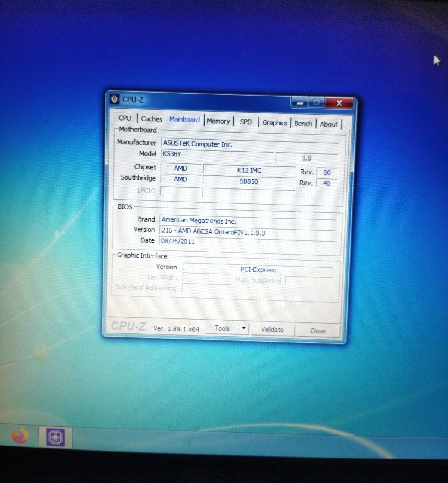Viewport: 448px width, 483px height.
Task: Select the chipset value K12 IMC
Action: tap(249, 171)
